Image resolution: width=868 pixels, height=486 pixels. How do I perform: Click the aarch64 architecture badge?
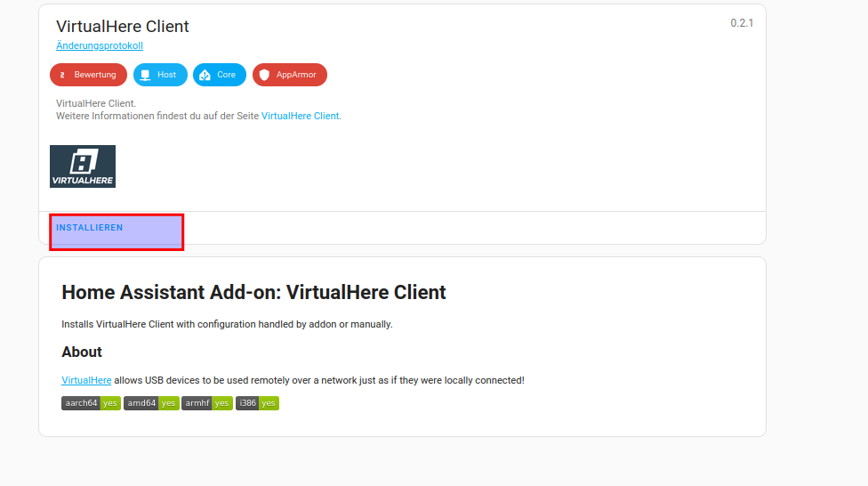tap(91, 403)
